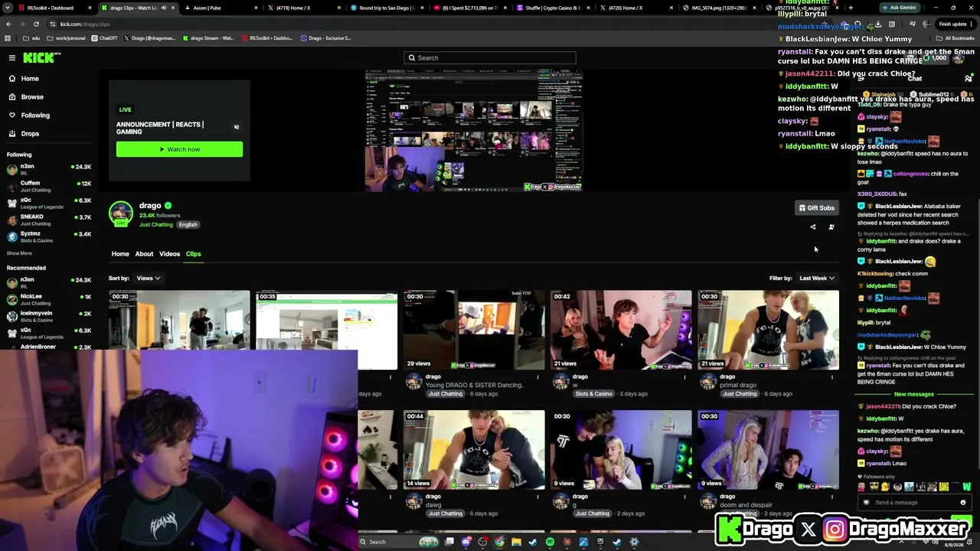Open the Kick sidebar hamburger menu
Screen dimensions: 980x551
click(12, 57)
